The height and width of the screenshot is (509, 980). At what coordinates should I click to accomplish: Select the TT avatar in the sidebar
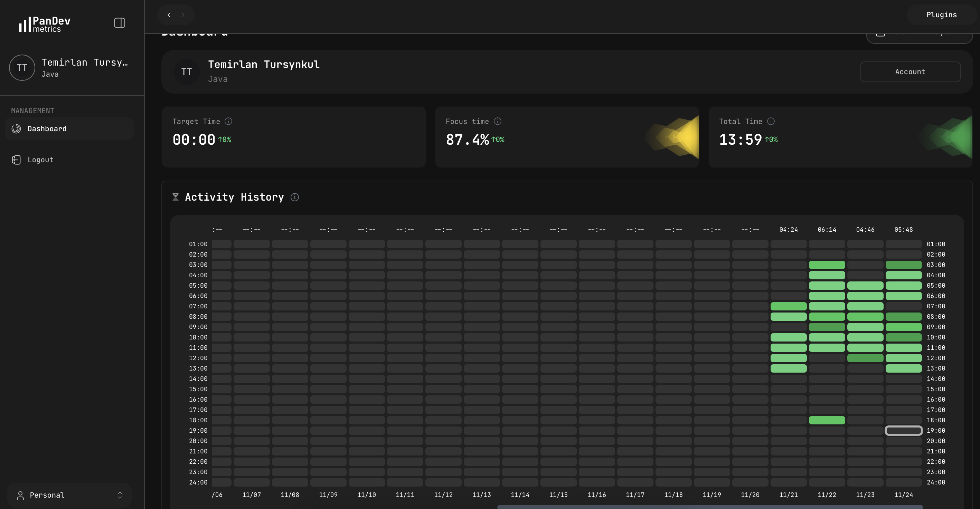pyautogui.click(x=22, y=67)
